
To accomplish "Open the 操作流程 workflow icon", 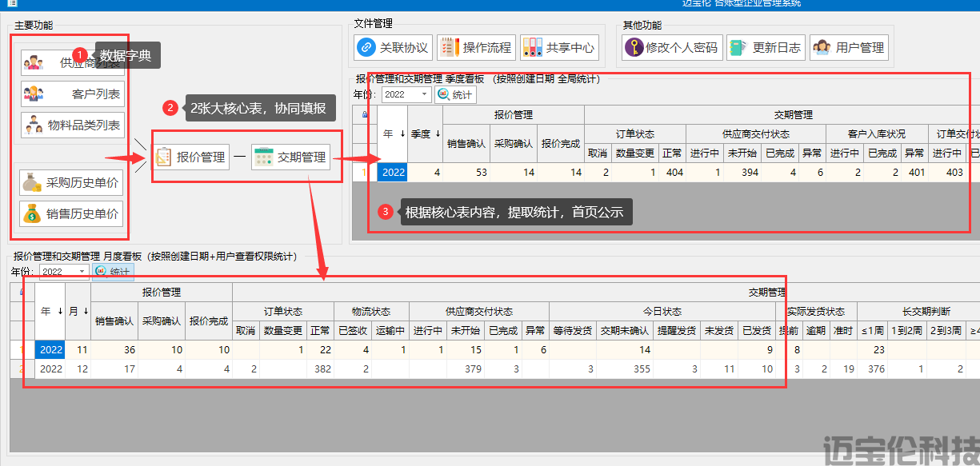I will (449, 47).
